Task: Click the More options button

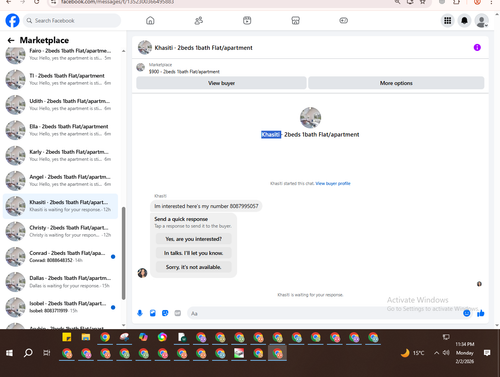Action: (396, 83)
